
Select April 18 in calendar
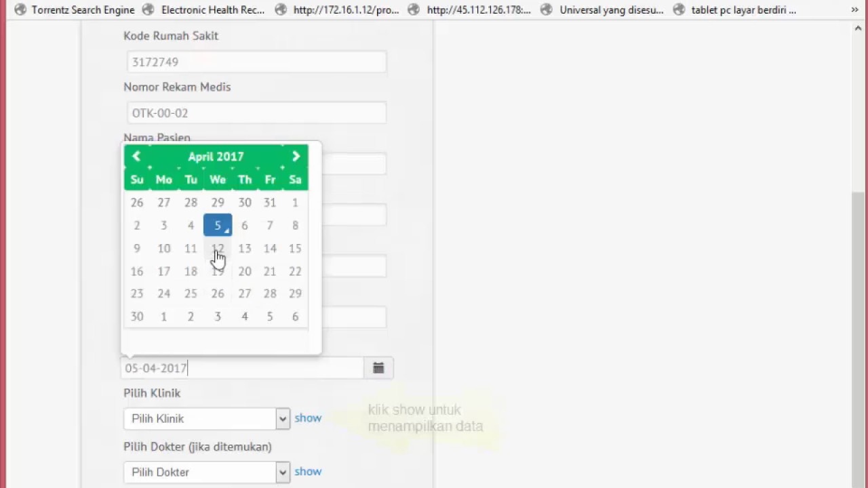[x=191, y=271]
